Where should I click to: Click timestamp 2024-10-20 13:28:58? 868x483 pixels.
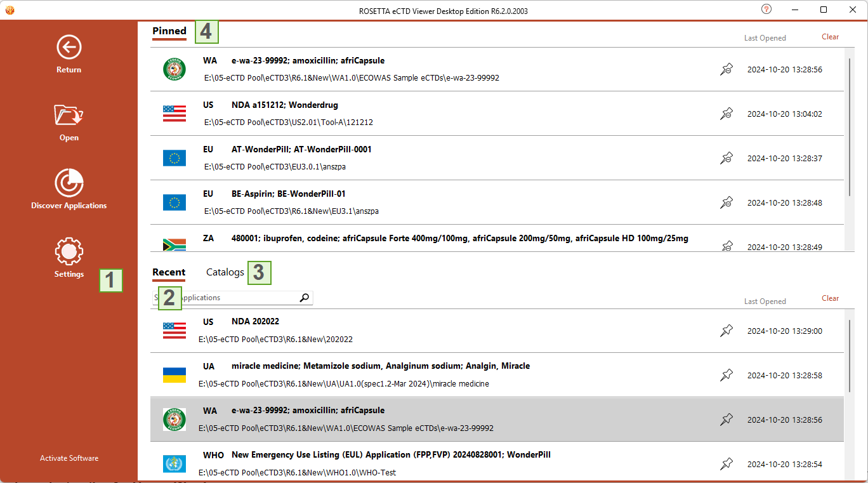785,376
